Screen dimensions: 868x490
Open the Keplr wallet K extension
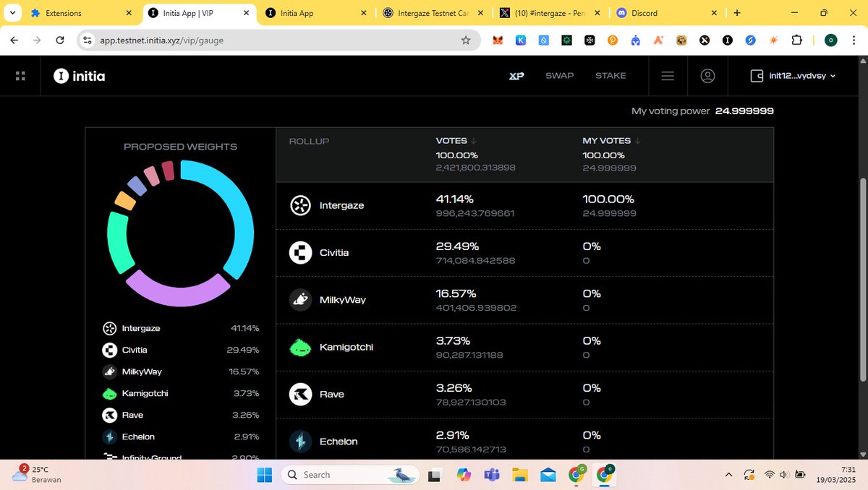(x=520, y=40)
